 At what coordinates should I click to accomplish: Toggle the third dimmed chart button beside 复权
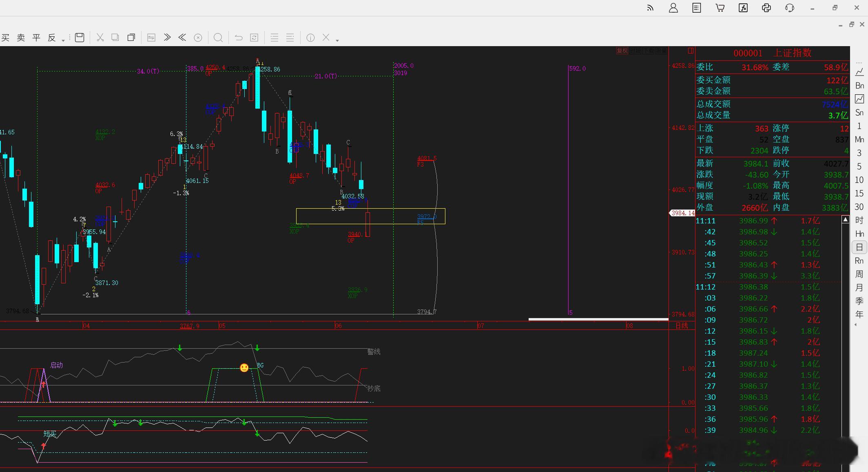coord(648,51)
